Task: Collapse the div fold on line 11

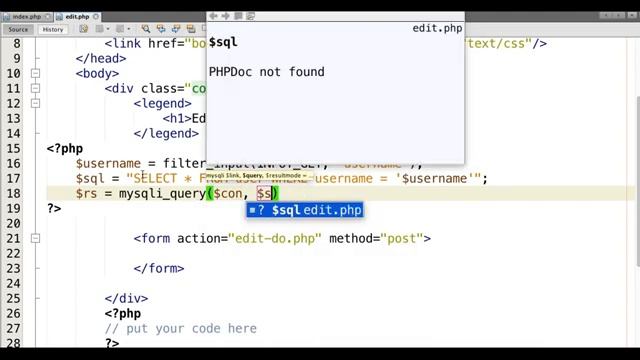Action: pos(36,88)
